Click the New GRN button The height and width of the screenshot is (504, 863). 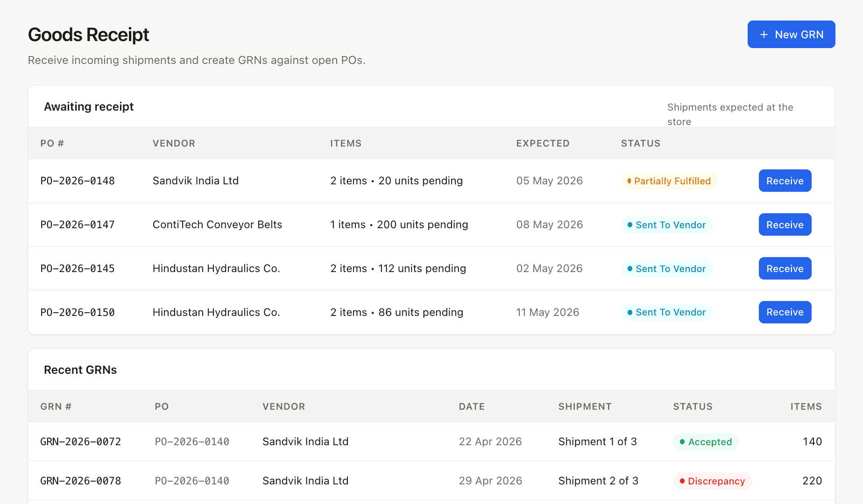pyautogui.click(x=791, y=34)
